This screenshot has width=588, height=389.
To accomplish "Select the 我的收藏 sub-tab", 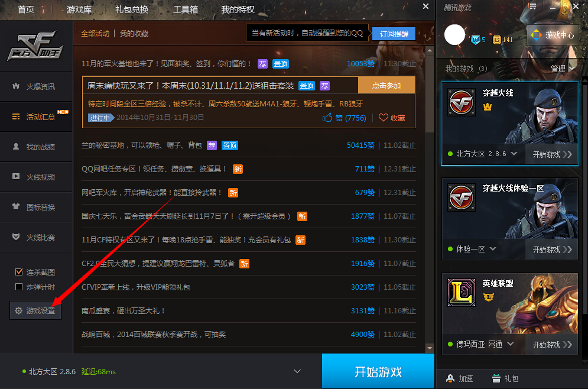I will 134,33.
